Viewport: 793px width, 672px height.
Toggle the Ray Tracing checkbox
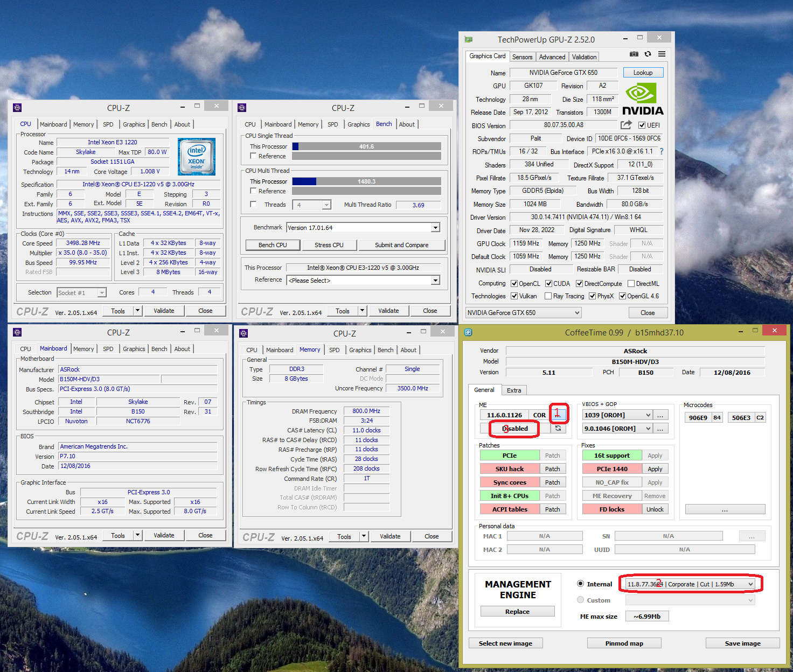click(548, 296)
